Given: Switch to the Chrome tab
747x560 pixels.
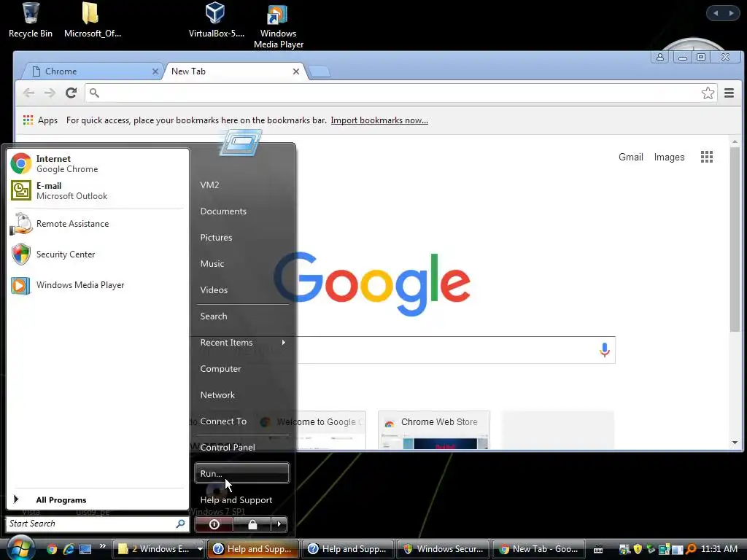Looking at the screenshot, I should [93, 71].
